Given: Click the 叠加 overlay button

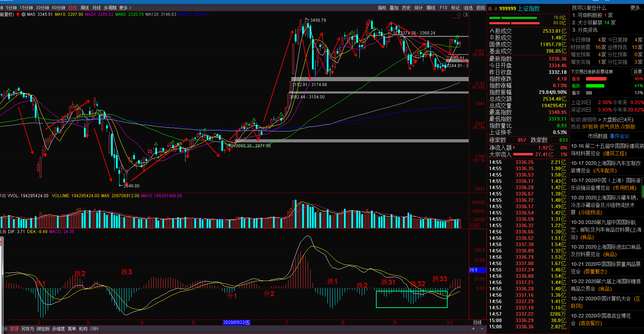Looking at the screenshot, I should pos(394,8).
